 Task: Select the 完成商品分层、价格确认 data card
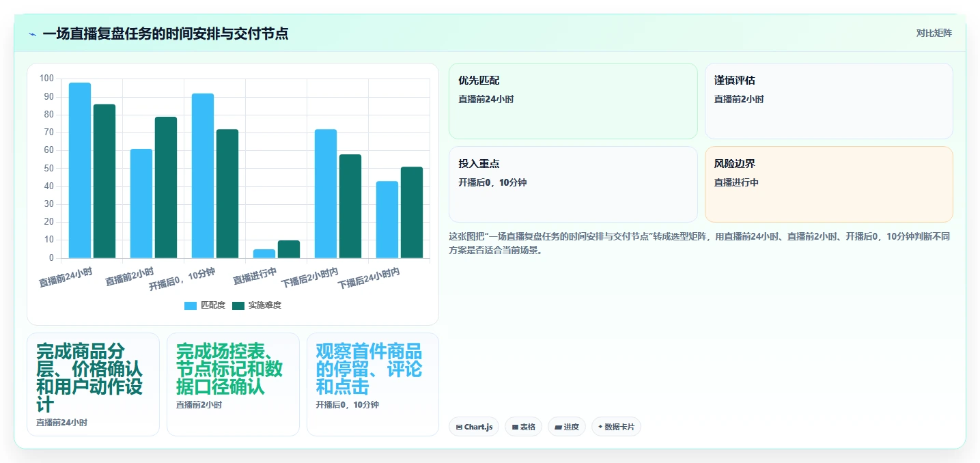[93, 384]
